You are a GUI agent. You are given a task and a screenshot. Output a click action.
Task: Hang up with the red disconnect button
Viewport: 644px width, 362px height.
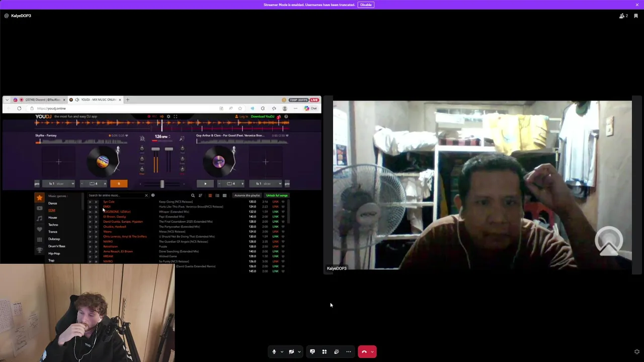click(x=364, y=352)
